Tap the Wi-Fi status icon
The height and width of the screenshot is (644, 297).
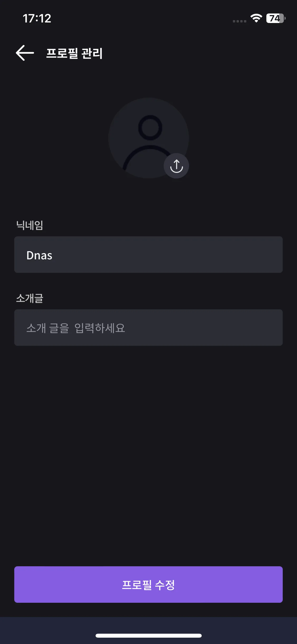click(x=256, y=18)
